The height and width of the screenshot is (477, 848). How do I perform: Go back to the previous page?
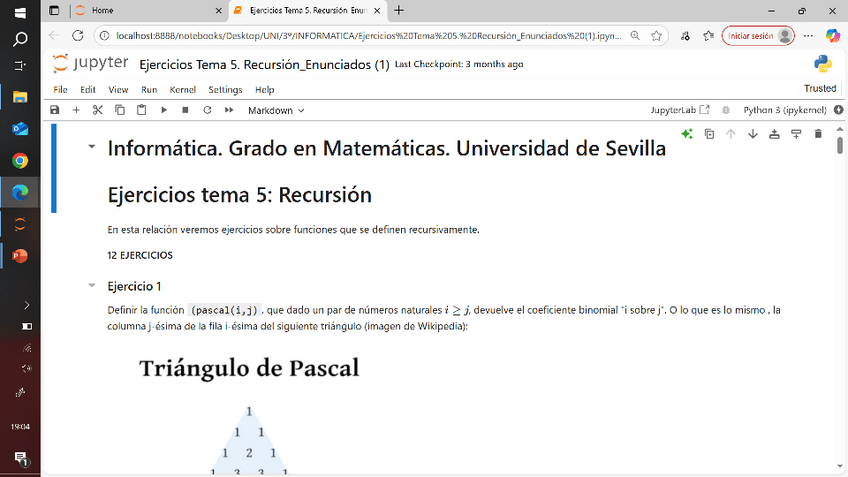pos(54,36)
